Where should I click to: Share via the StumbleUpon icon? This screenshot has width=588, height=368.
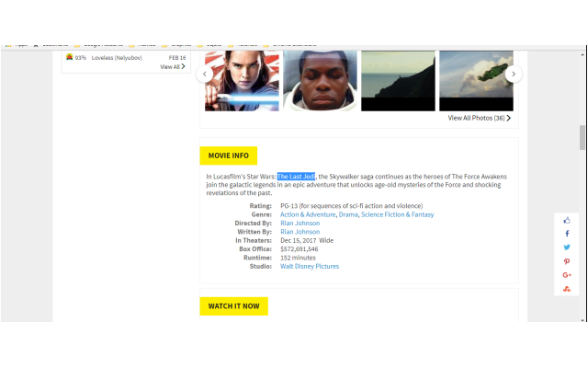567,289
